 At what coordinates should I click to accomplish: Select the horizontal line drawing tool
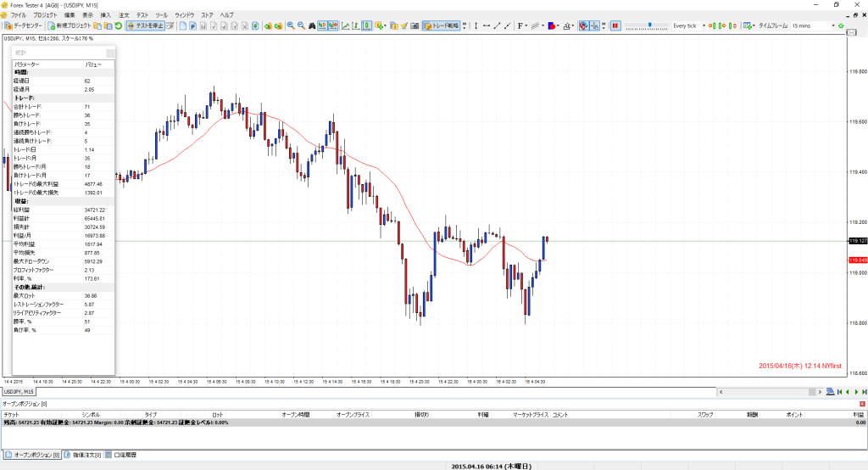coord(486,26)
